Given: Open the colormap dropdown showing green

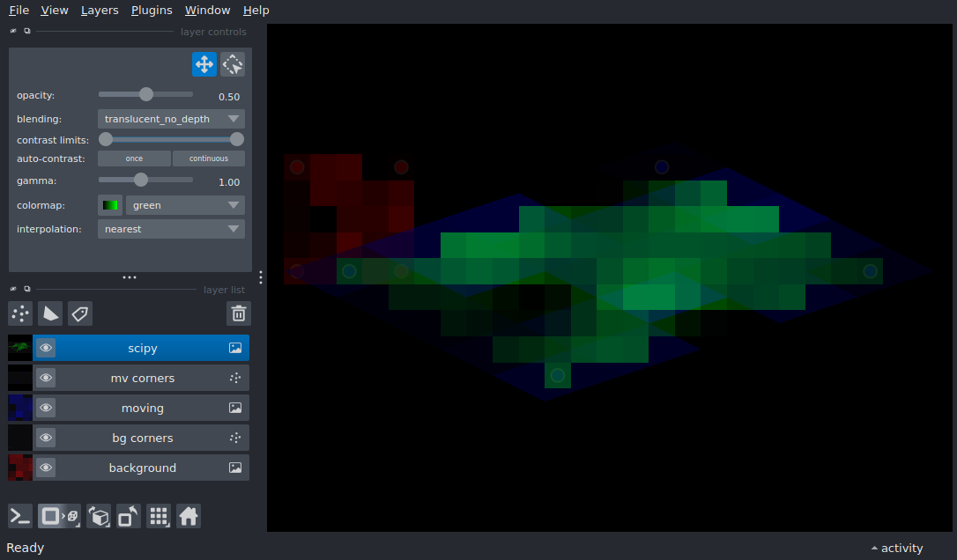Looking at the screenshot, I should pyautogui.click(x=185, y=205).
